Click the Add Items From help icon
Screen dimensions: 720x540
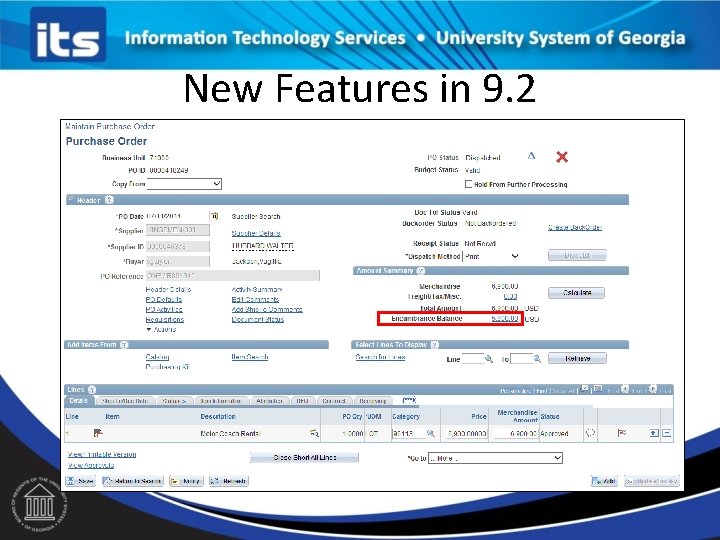pyautogui.click(x=124, y=345)
